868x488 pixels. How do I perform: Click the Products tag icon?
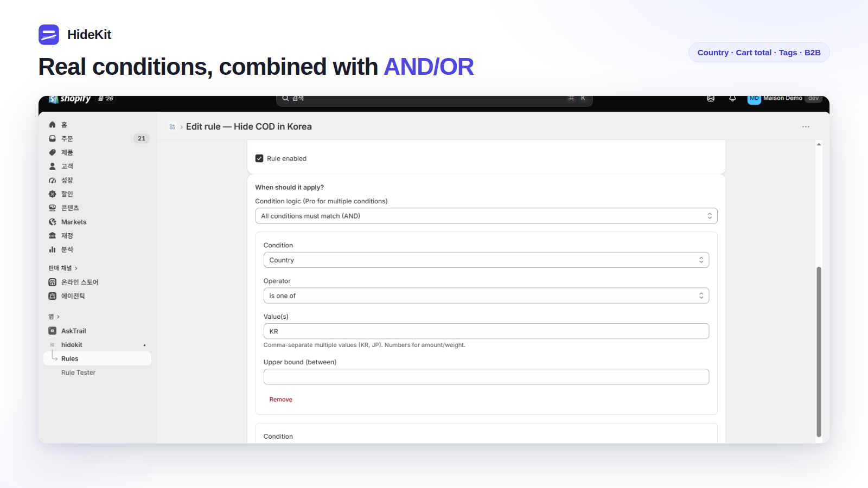[53, 152]
